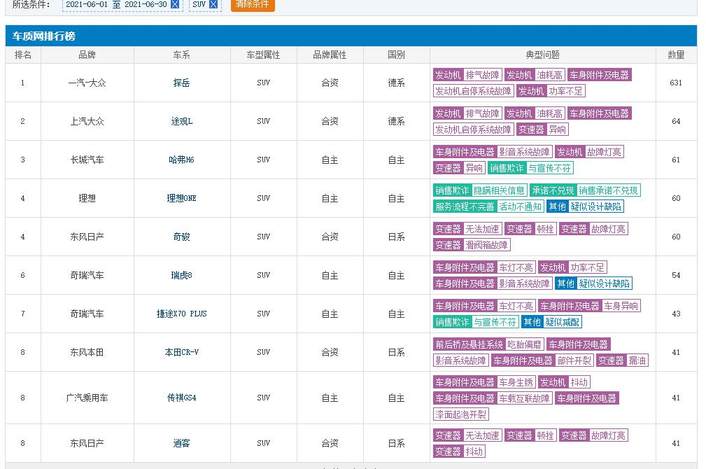Click the complaint count 43
This screenshot has height=469, width=706.
[x=676, y=314]
